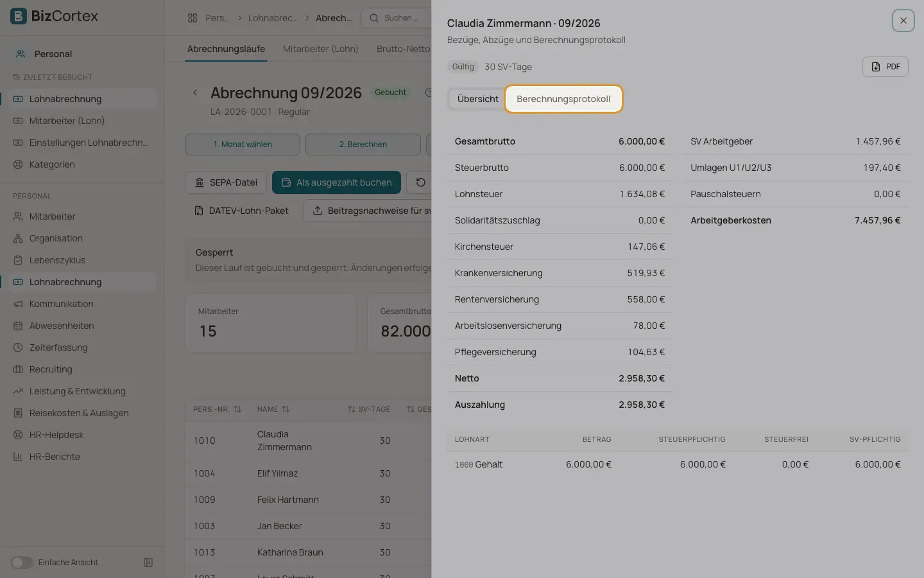The height and width of the screenshot is (578, 924).
Task: Open the Abrechnungsläufe tab
Action: [x=226, y=49]
